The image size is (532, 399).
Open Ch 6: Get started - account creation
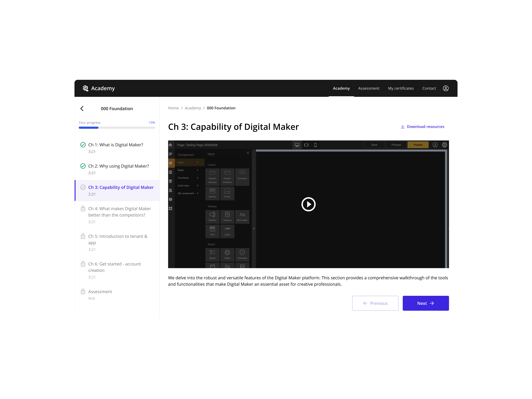(117, 270)
